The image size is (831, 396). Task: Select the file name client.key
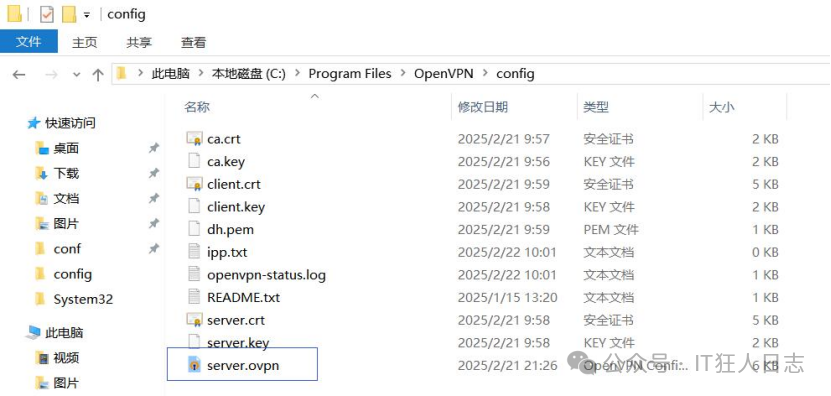click(236, 207)
